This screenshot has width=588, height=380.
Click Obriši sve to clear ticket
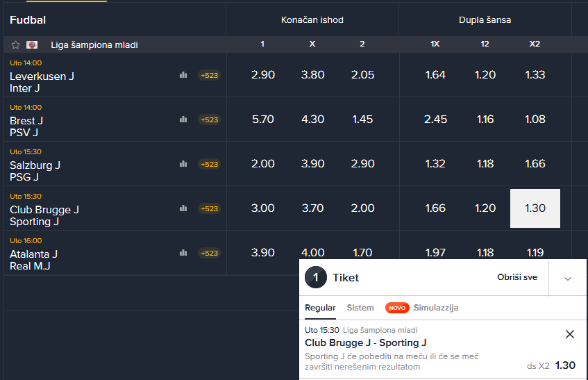517,277
